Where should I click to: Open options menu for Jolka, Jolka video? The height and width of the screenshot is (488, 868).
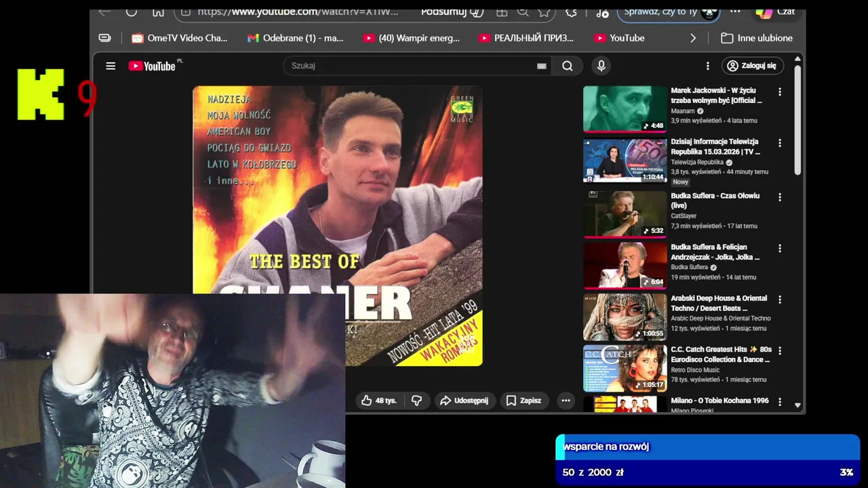pyautogui.click(x=779, y=249)
